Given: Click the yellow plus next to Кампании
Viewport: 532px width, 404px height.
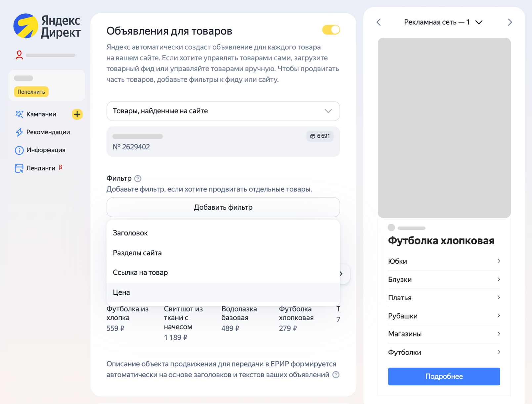Looking at the screenshot, I should point(77,114).
